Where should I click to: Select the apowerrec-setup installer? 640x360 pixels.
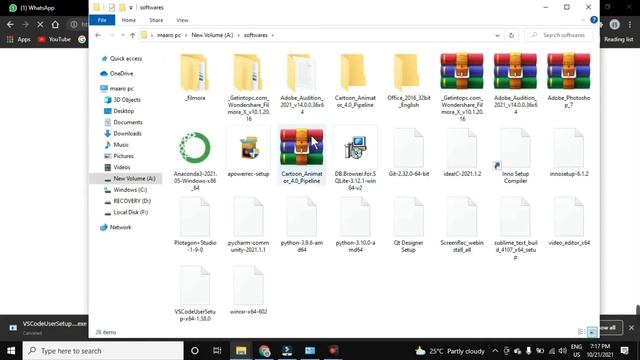(x=248, y=153)
